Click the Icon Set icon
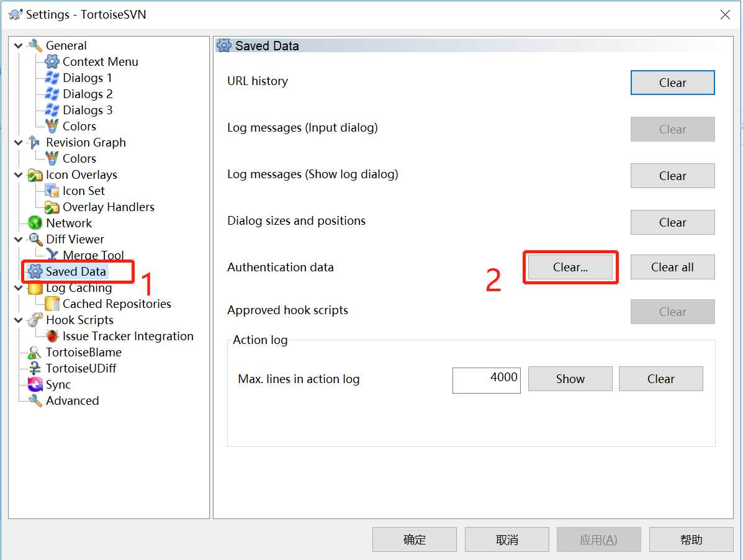Viewport: 743px width, 560px height. point(52,191)
